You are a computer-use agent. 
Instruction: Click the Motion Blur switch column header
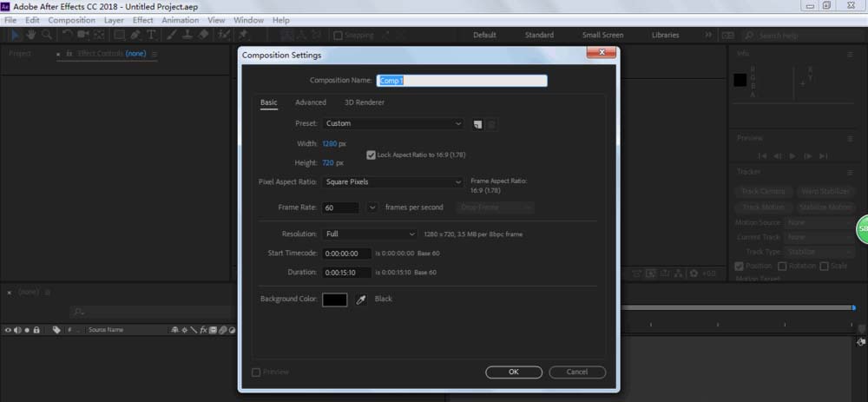pos(222,329)
